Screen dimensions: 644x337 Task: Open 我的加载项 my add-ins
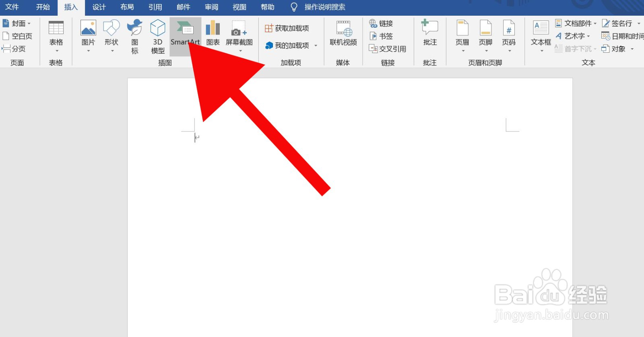point(287,46)
